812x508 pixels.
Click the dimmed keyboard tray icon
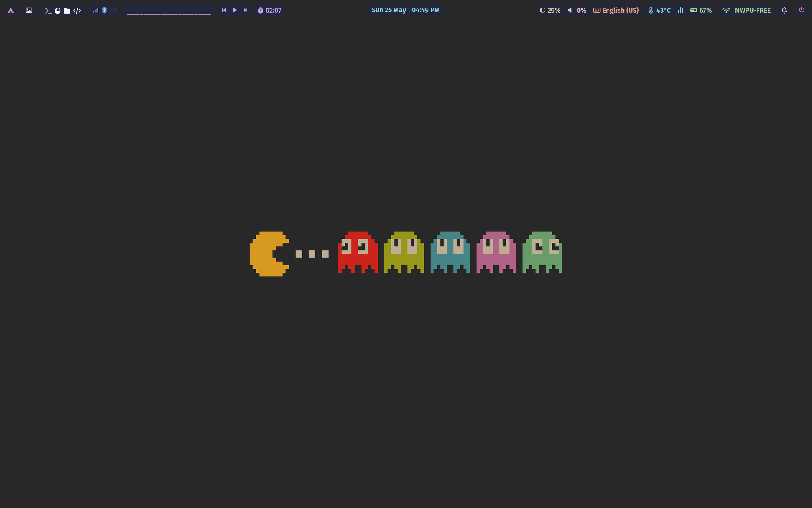113,10
